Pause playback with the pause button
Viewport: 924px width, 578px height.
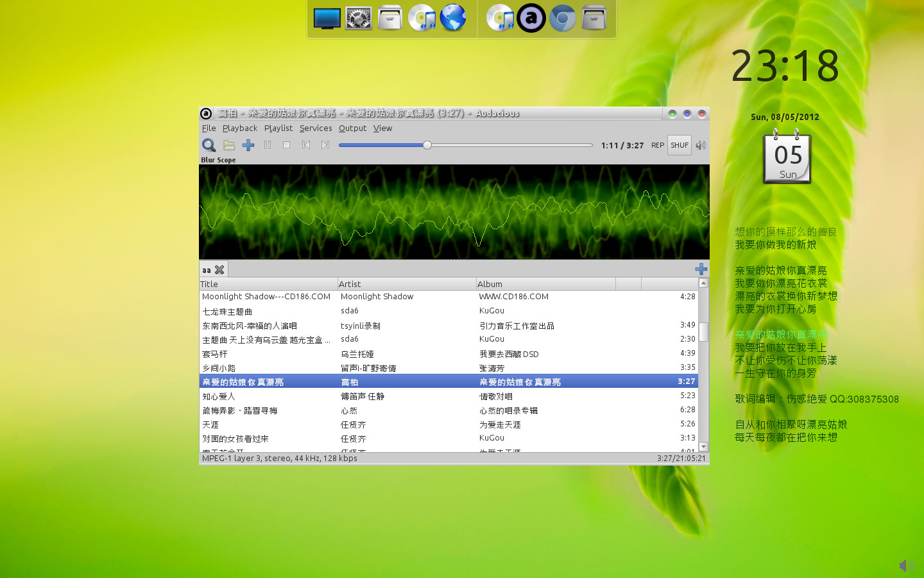(268, 145)
